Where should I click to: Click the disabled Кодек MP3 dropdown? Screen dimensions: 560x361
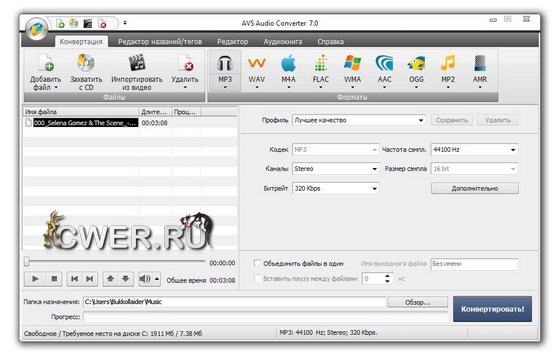336,150
